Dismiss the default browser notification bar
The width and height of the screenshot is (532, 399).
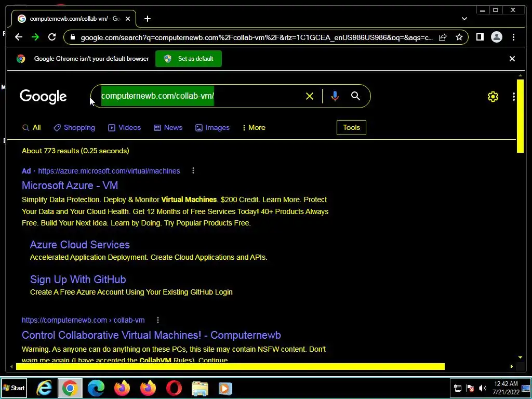pos(512,59)
